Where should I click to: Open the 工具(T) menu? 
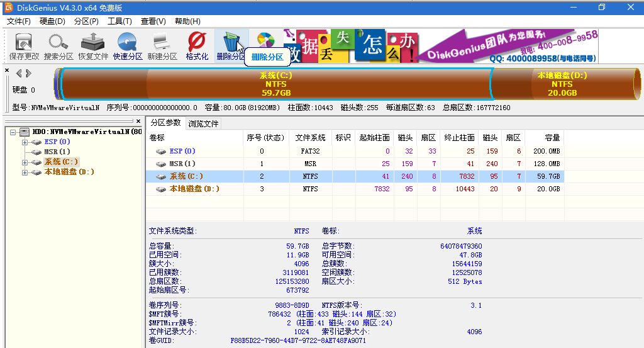tap(119, 21)
